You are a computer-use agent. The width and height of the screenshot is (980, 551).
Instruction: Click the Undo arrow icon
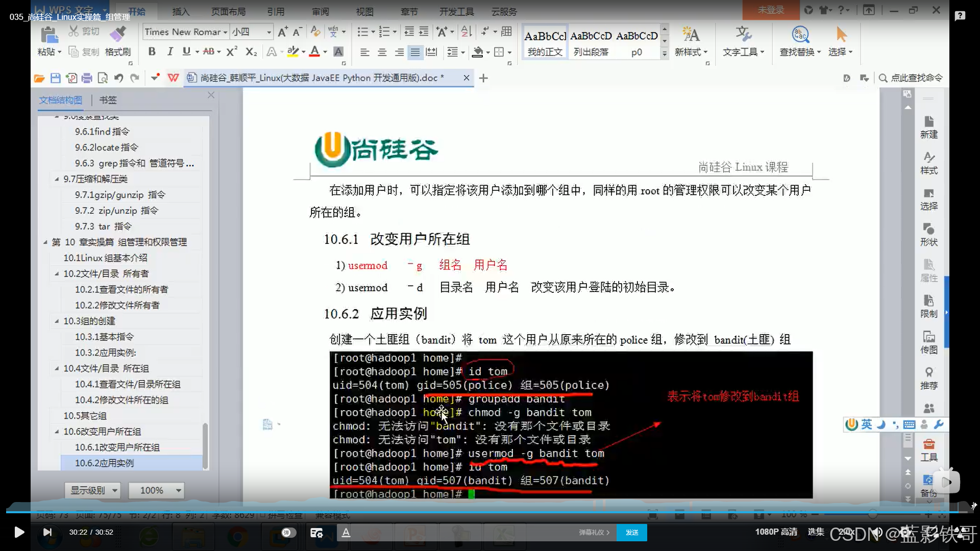coord(118,78)
